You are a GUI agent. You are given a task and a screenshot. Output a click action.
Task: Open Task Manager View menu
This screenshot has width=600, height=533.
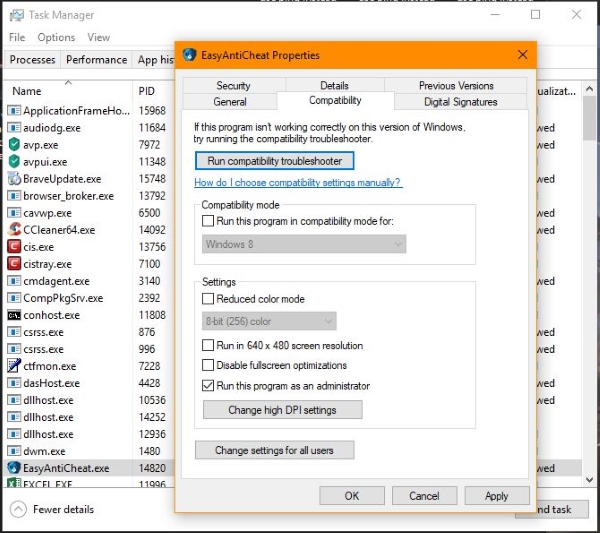click(x=98, y=37)
